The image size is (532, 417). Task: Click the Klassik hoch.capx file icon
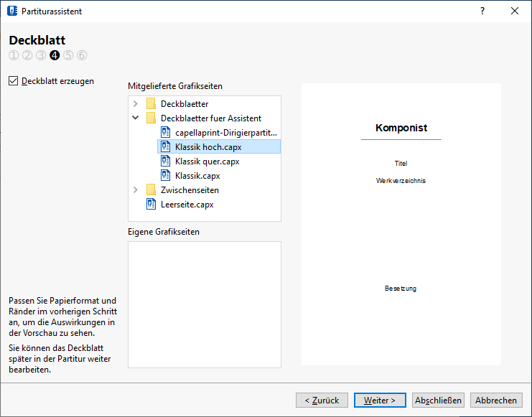166,147
